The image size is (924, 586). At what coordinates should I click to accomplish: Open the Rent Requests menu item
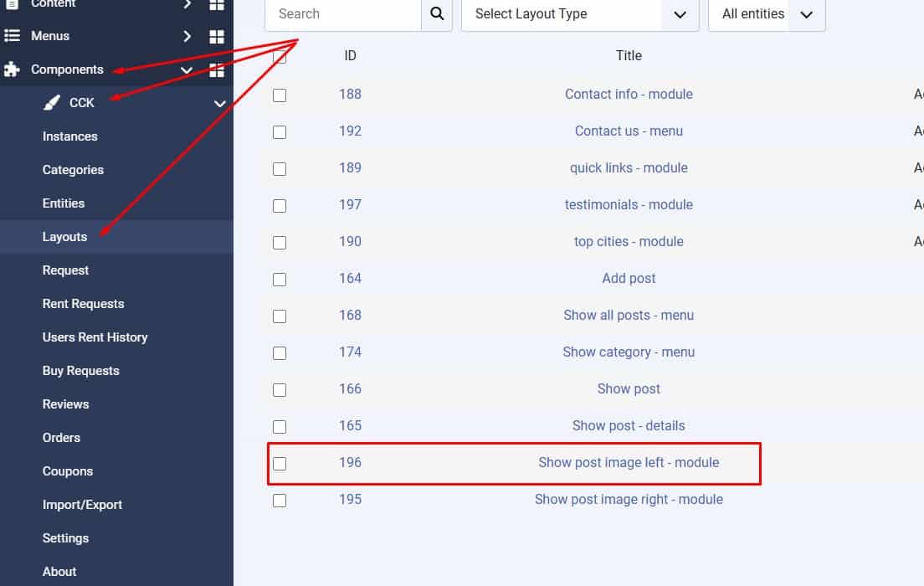pyautogui.click(x=83, y=304)
